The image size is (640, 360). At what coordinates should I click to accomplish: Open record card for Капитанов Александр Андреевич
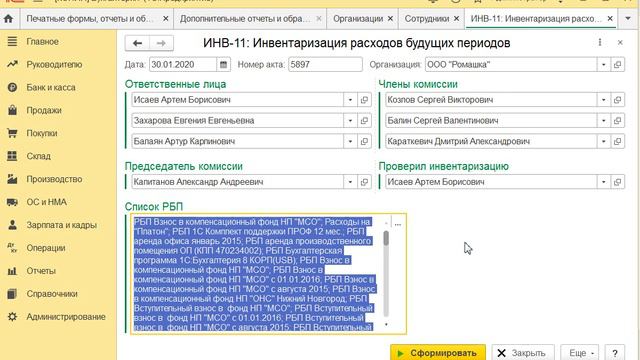(364, 182)
